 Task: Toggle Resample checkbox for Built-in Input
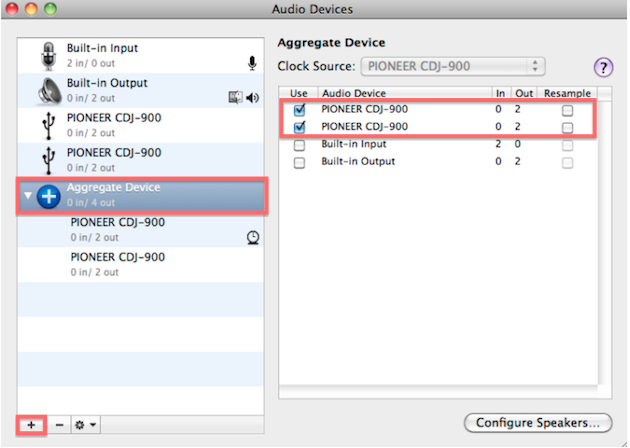coord(567,145)
